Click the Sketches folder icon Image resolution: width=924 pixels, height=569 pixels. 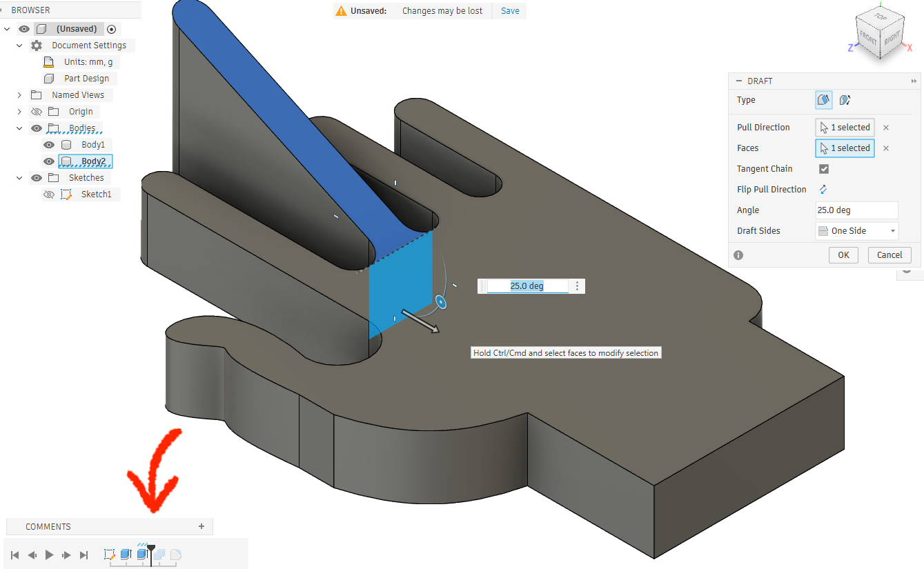(x=53, y=178)
